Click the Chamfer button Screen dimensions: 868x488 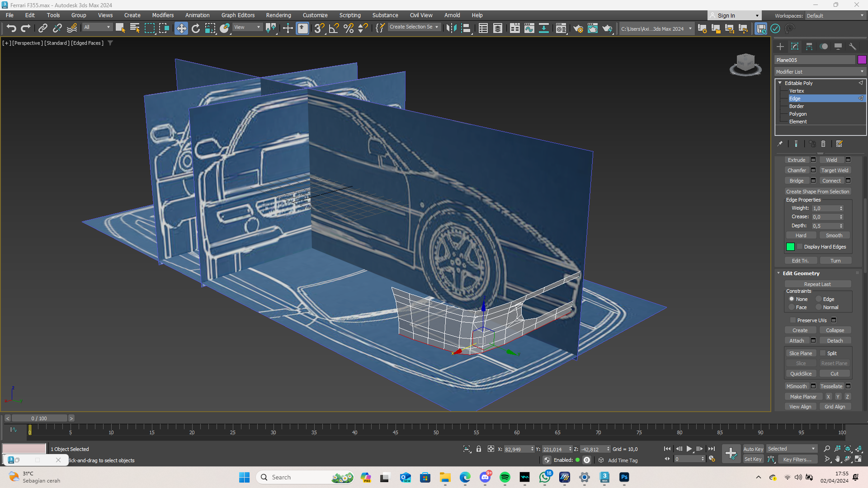(797, 170)
